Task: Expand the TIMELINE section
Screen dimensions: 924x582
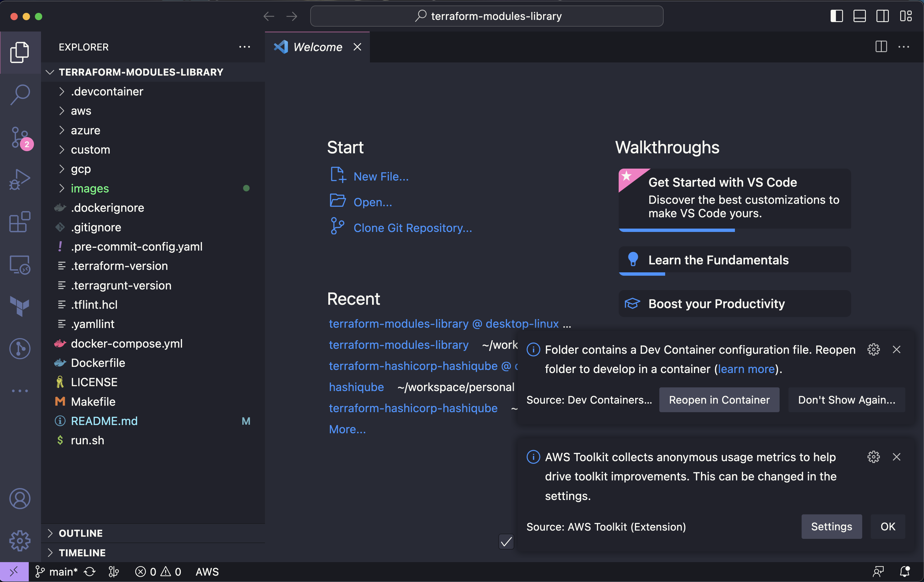Action: click(x=82, y=552)
